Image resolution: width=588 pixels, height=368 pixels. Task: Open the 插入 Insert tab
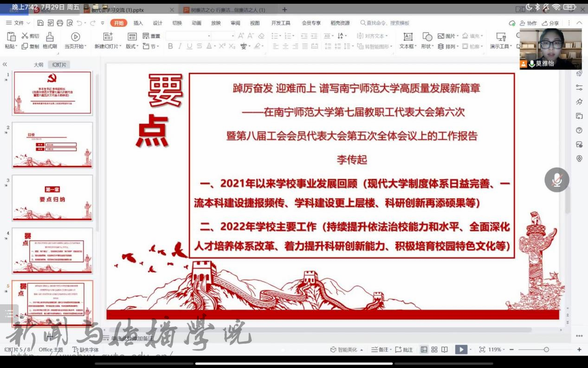[138, 23]
